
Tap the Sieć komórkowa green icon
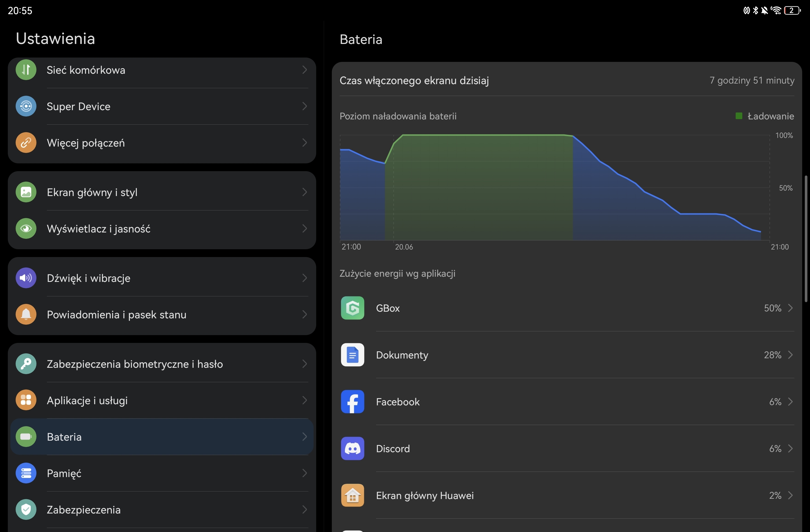tap(26, 70)
